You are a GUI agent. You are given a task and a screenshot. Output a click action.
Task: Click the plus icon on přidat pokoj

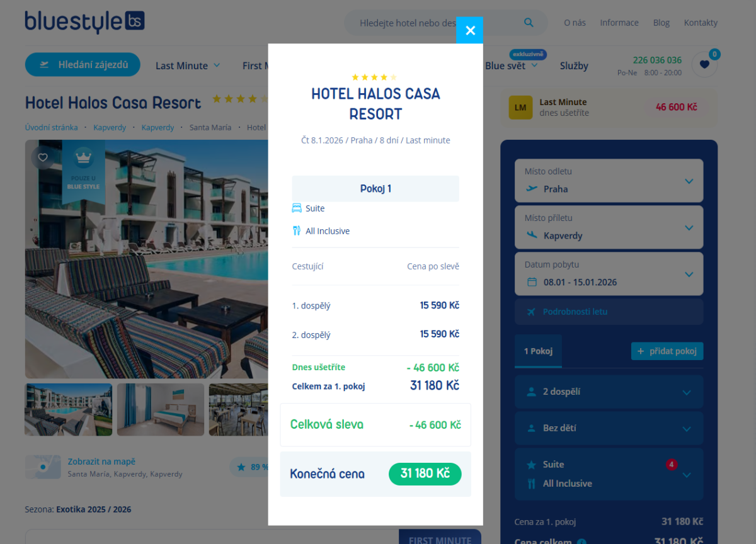641,351
